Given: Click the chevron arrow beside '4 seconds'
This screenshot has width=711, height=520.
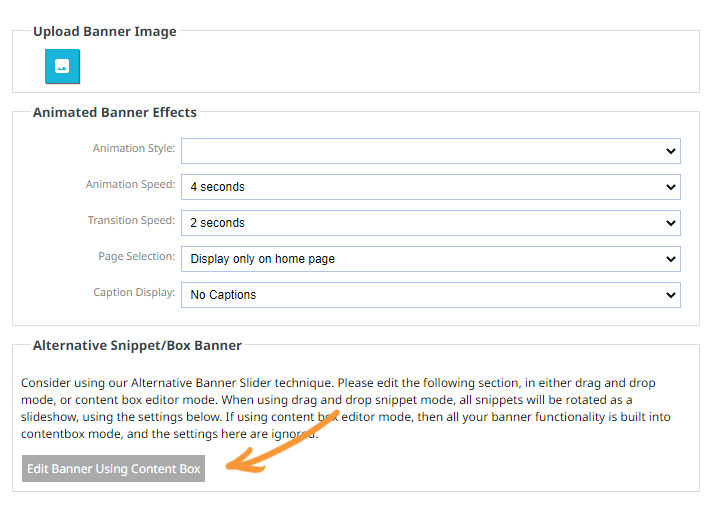Looking at the screenshot, I should (x=670, y=187).
